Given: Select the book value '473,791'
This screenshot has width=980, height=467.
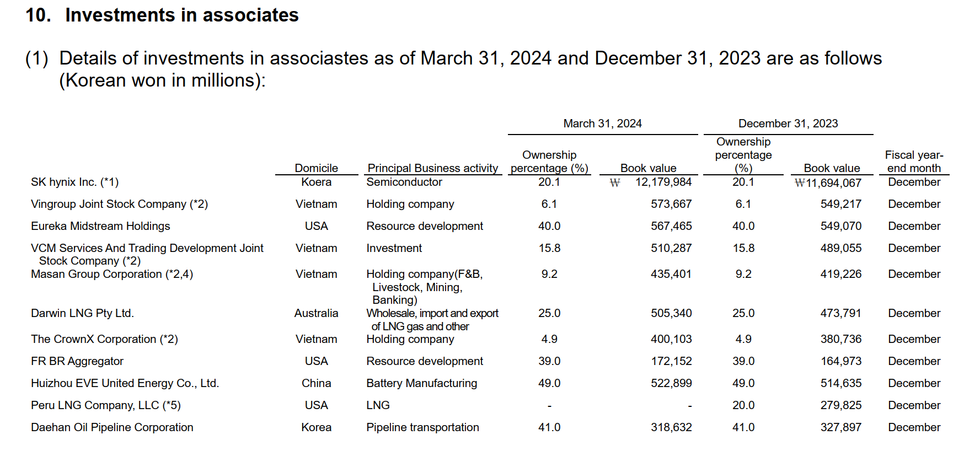Looking at the screenshot, I should pyautogui.click(x=841, y=313).
